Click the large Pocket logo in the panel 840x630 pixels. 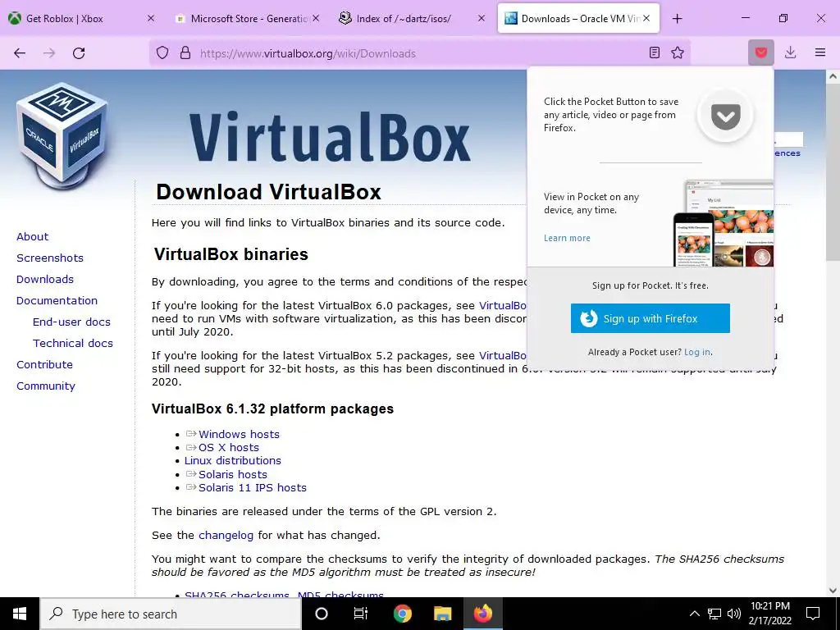[725, 115]
